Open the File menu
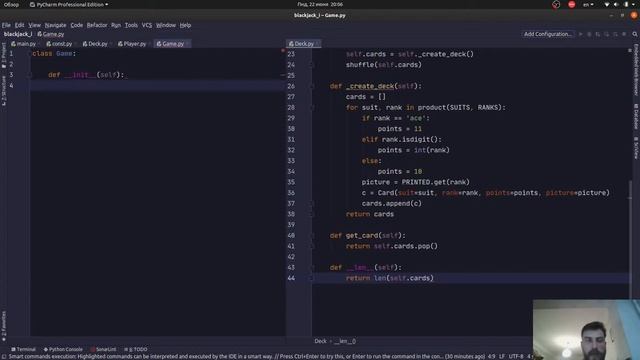The image size is (640, 360). tap(6, 25)
